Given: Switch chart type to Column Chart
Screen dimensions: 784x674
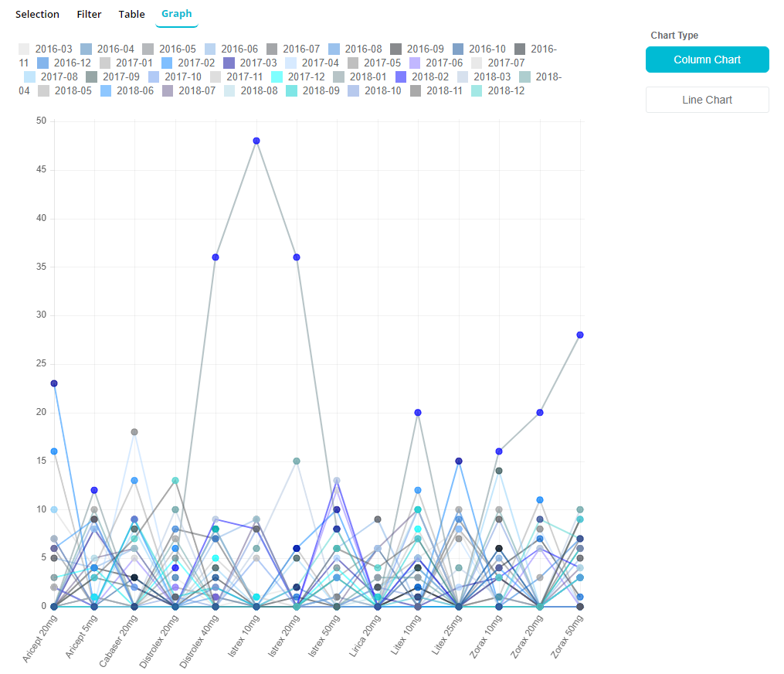Looking at the screenshot, I should click(x=707, y=60).
